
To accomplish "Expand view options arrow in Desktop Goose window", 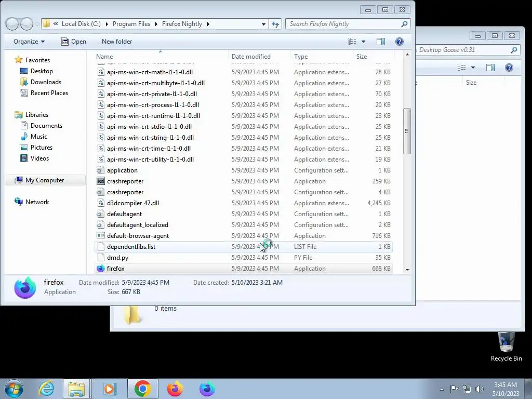I will [473, 68].
